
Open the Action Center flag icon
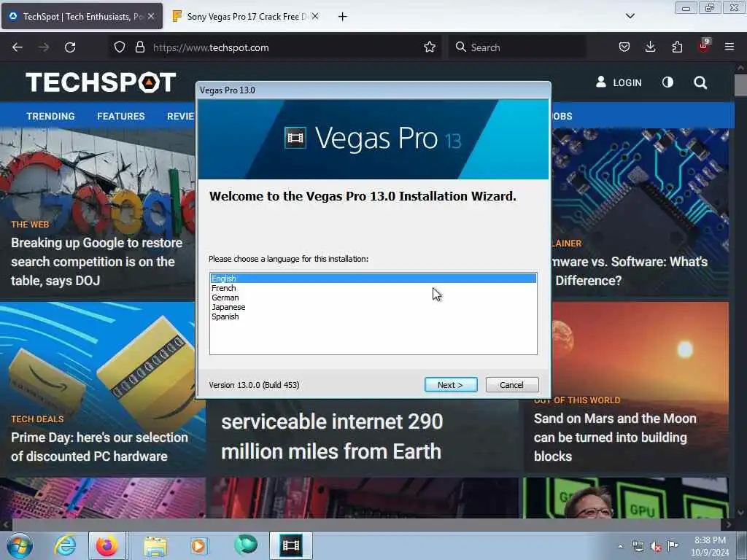[673, 545]
